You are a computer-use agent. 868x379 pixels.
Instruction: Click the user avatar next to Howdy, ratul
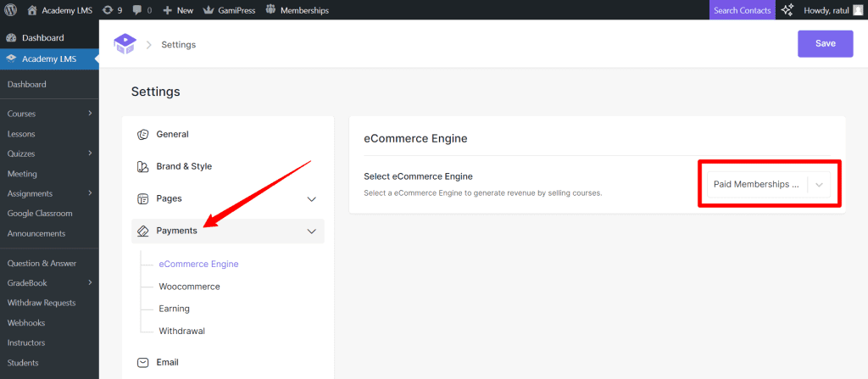pyautogui.click(x=858, y=10)
